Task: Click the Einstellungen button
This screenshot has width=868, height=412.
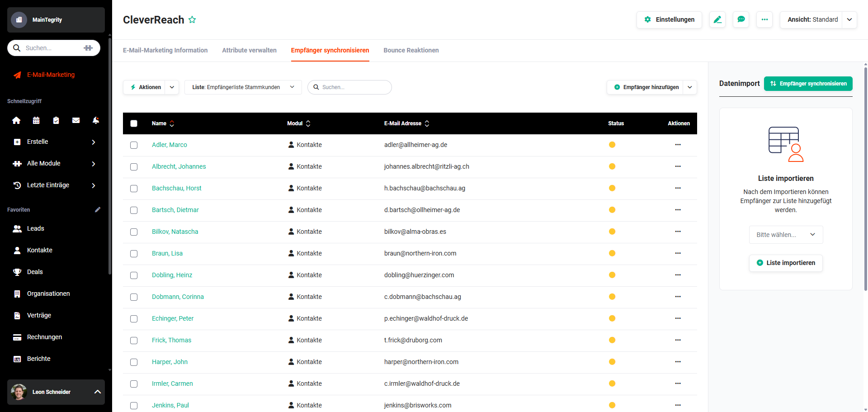Action: tap(669, 19)
